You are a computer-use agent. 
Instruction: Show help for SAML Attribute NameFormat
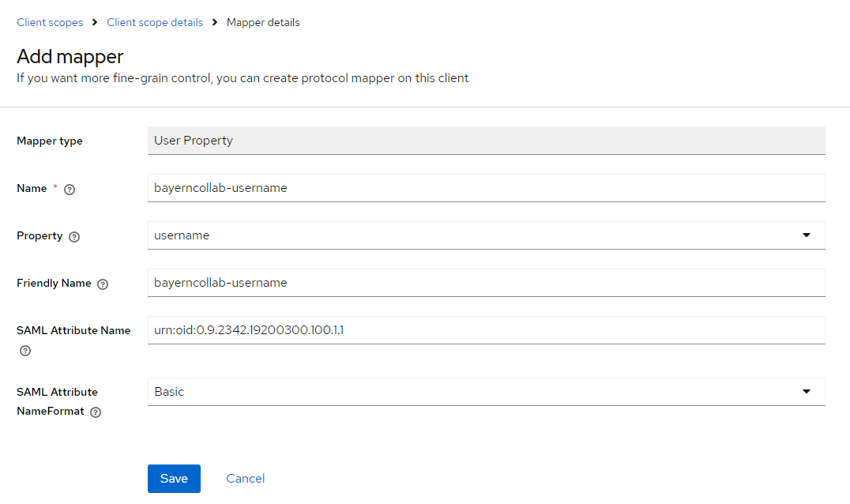tap(96, 412)
